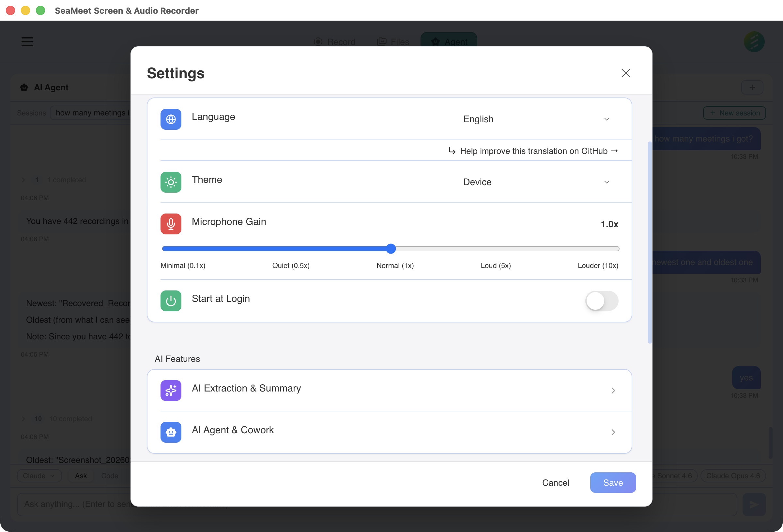Click the AI Agent & Cowork robot icon
The width and height of the screenshot is (783, 532).
(x=171, y=432)
